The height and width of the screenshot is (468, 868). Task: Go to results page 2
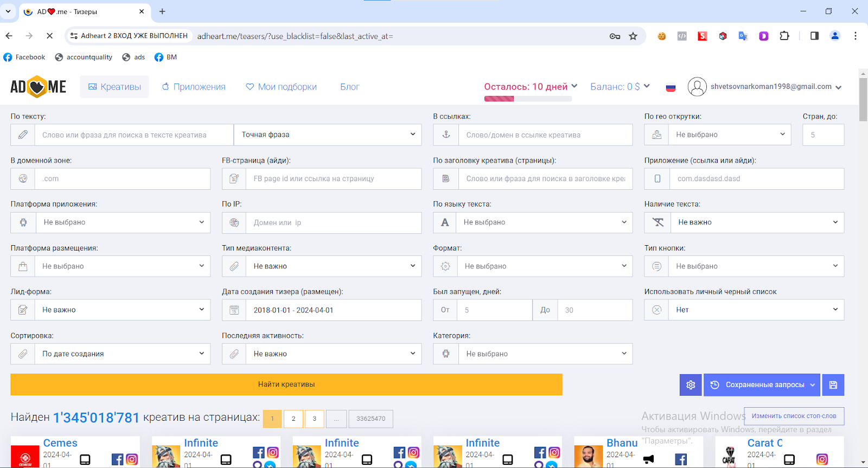(293, 419)
